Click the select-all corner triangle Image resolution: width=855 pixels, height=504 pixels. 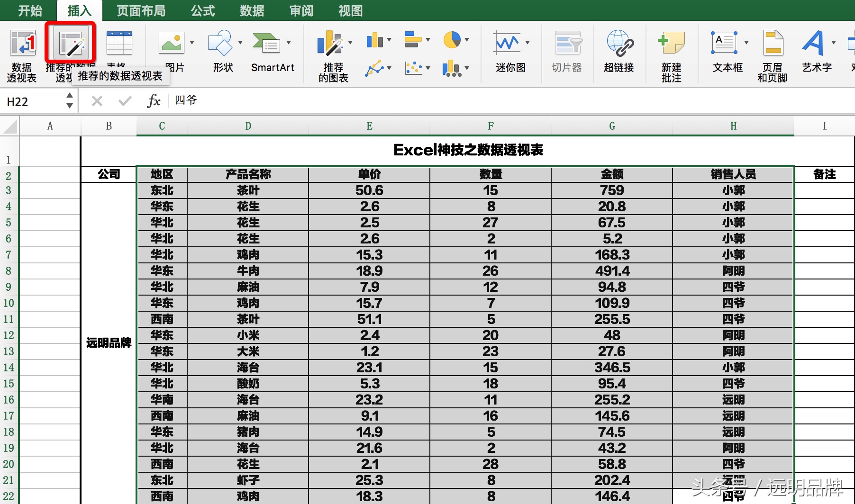pyautogui.click(x=10, y=126)
